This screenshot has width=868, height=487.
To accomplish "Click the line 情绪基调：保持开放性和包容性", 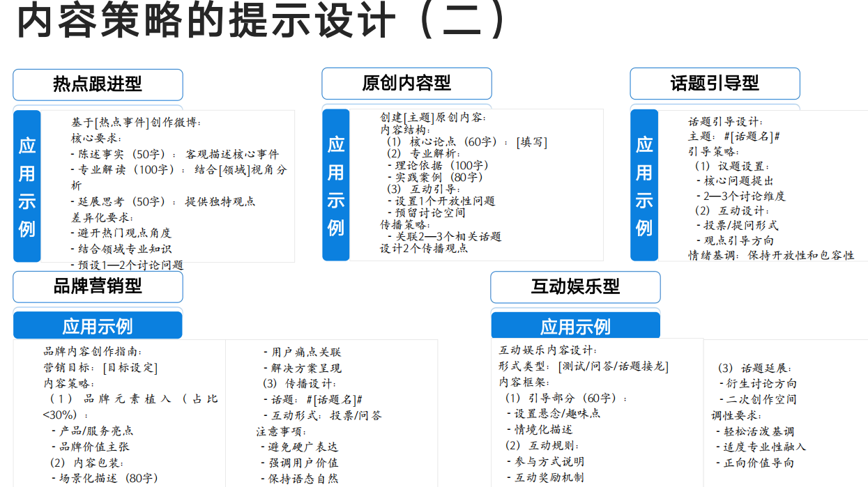I will click(772, 256).
